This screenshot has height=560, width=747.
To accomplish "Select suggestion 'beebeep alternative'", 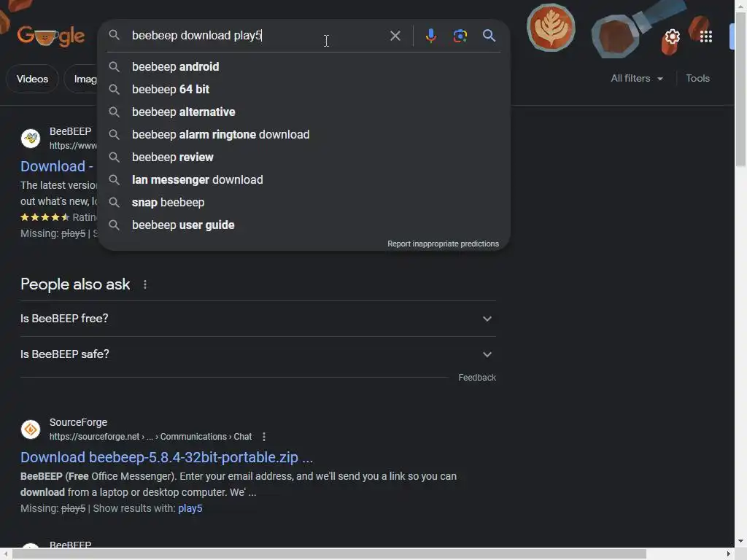I will (x=304, y=112).
